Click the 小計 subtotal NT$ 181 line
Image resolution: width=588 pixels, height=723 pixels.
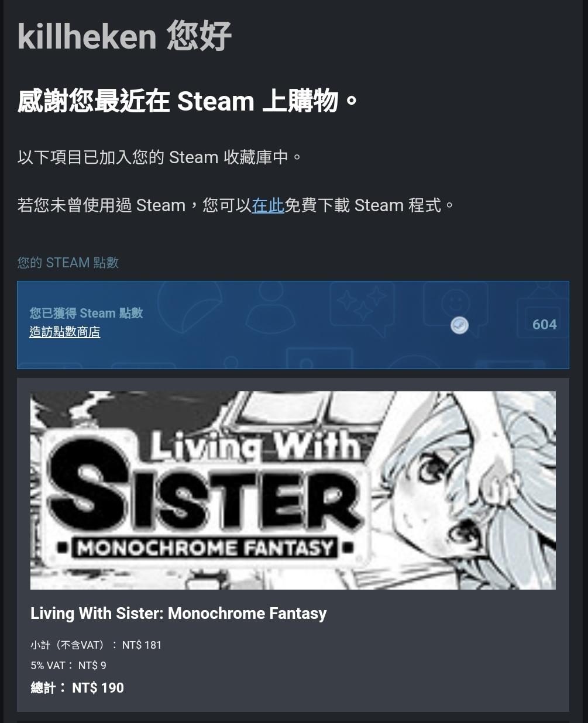(96, 645)
